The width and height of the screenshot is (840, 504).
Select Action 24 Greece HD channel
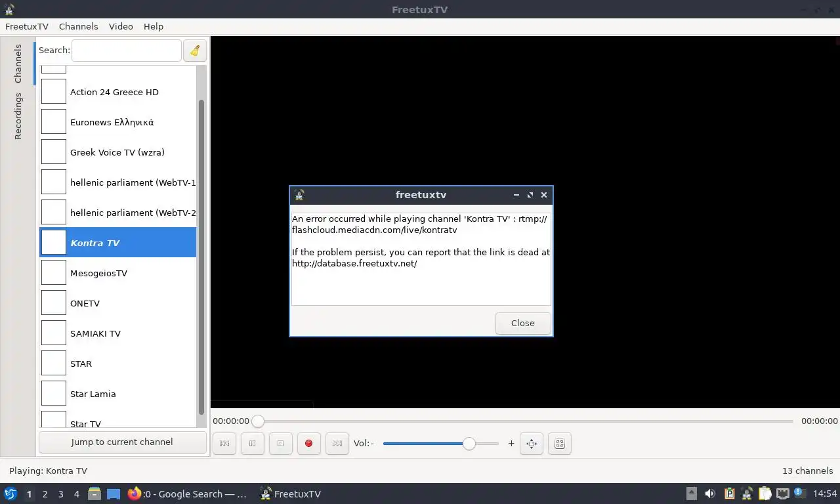pos(118,92)
